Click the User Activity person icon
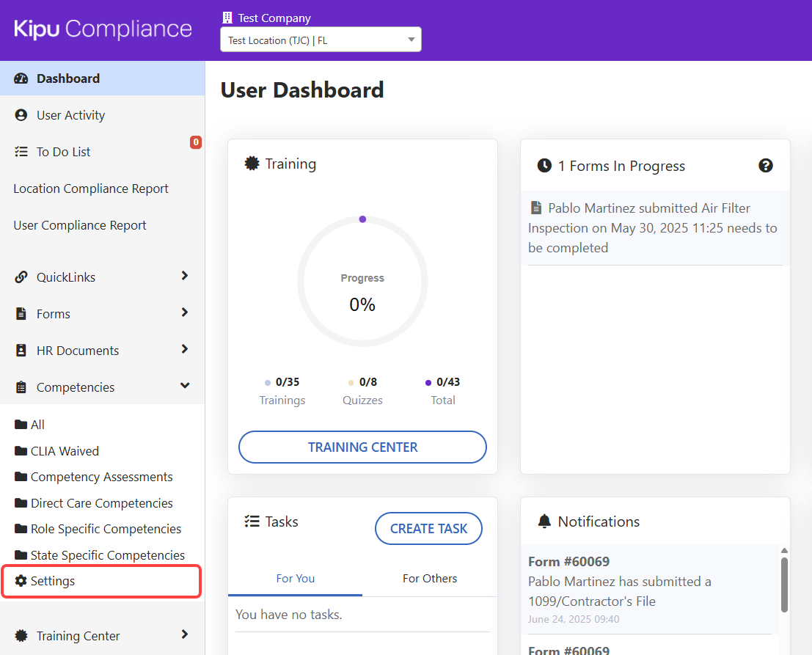The image size is (812, 655). point(21,115)
